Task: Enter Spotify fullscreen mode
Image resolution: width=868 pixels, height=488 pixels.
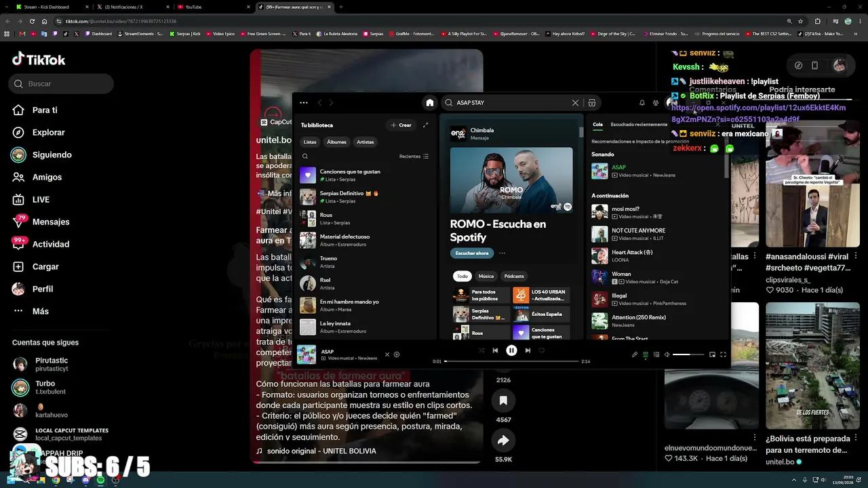Action: (723, 354)
